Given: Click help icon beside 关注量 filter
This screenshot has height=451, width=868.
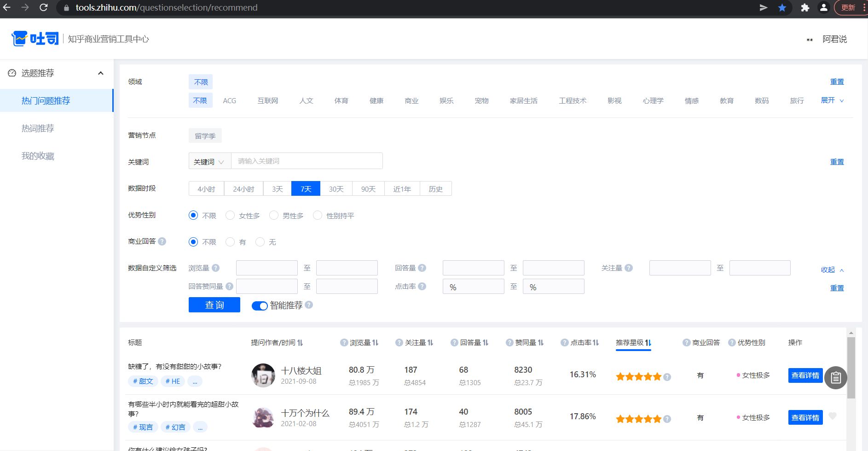Looking at the screenshot, I should [x=629, y=268].
